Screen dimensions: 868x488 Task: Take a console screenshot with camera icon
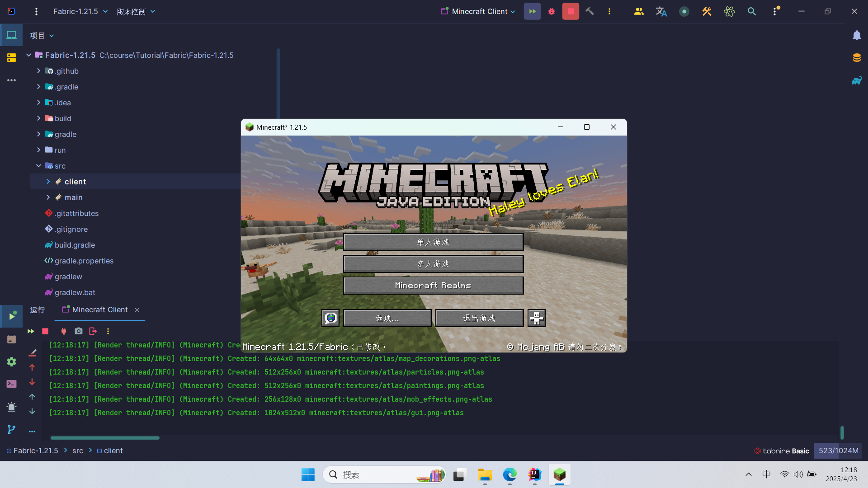pos(79,331)
